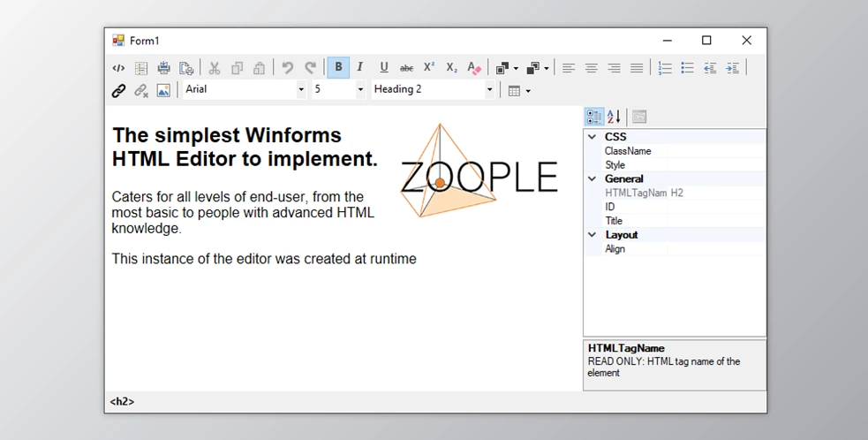
Task: Open the HTML source code view
Action: 118,68
